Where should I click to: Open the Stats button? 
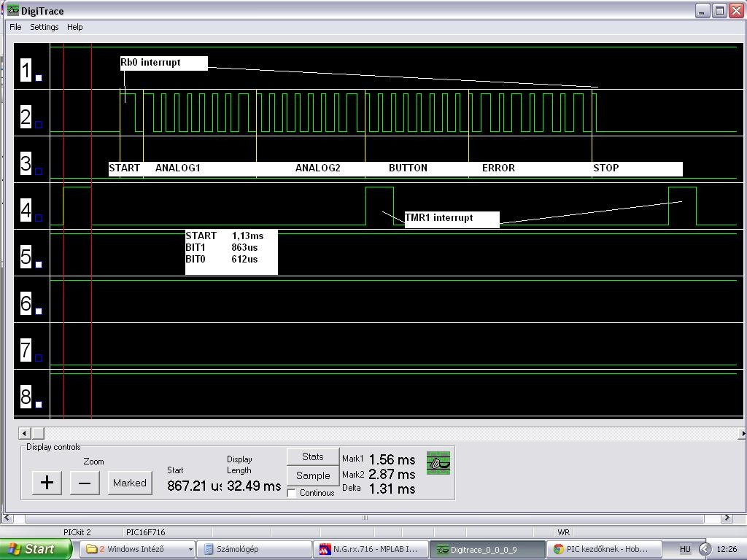[x=312, y=456]
